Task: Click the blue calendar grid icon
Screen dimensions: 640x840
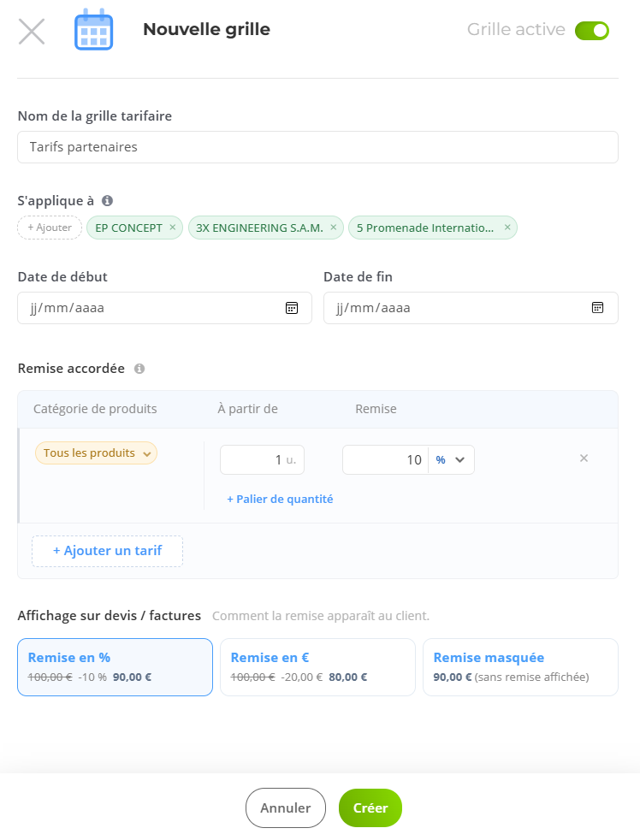Action: coord(93,29)
